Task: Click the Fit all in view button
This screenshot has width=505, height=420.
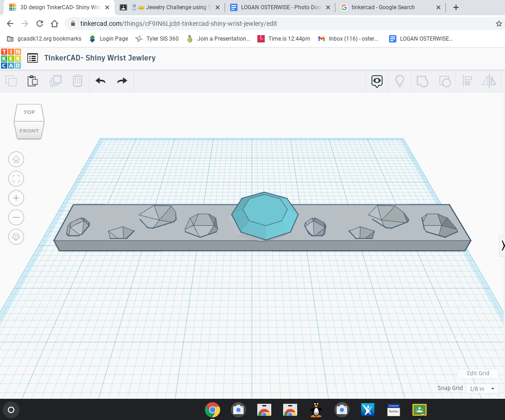Action: point(16,179)
